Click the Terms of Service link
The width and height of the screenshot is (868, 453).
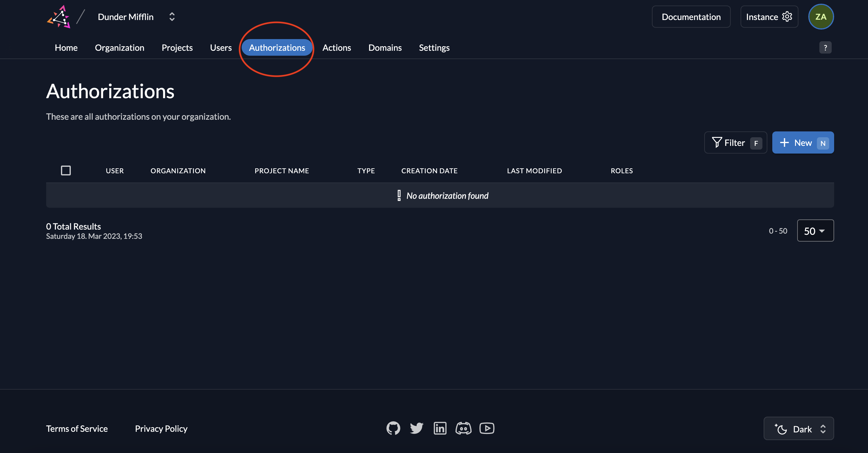tap(77, 428)
